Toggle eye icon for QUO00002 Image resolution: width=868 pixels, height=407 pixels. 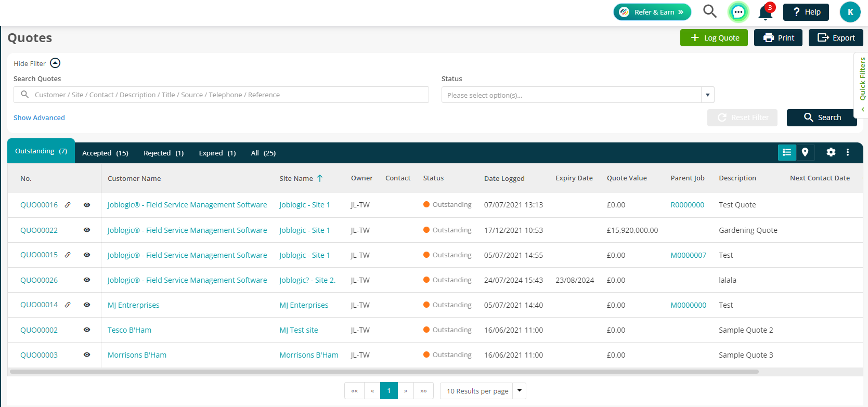coord(87,330)
